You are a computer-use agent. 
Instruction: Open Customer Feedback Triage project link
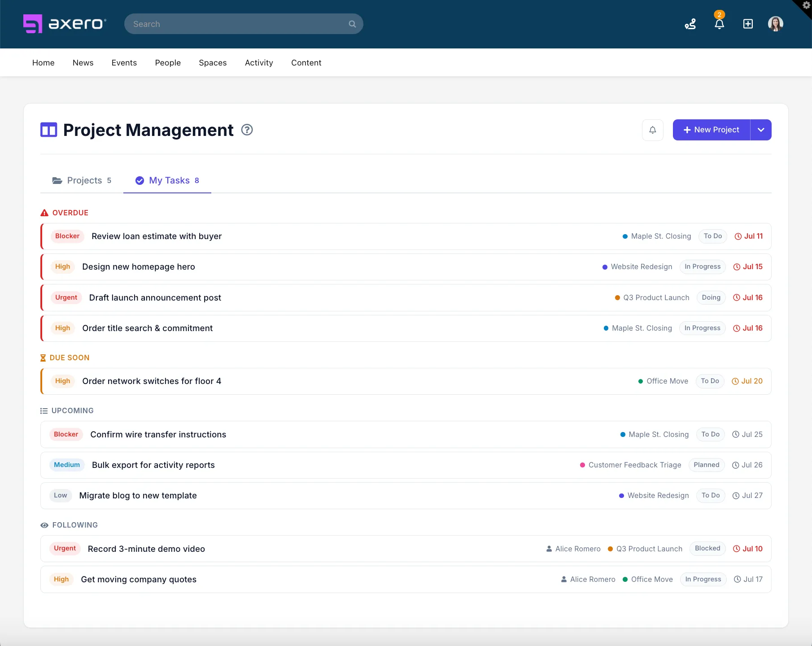[635, 465]
